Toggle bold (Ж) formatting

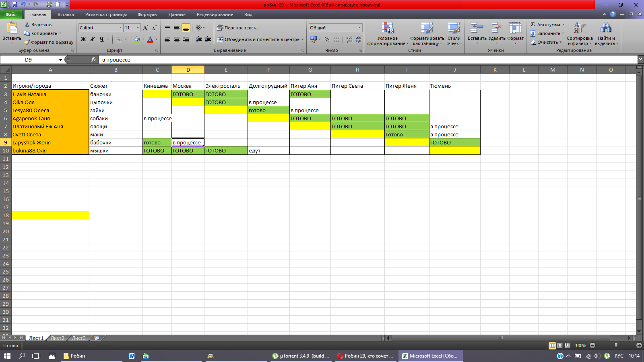(x=83, y=39)
